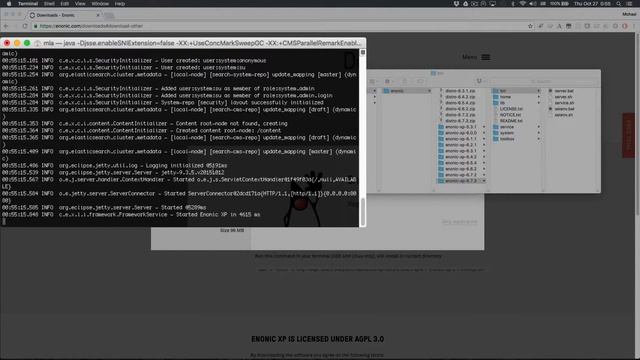This screenshot has height=360, width=640.
Task: Click the toolbox folder icon
Action: [496, 139]
